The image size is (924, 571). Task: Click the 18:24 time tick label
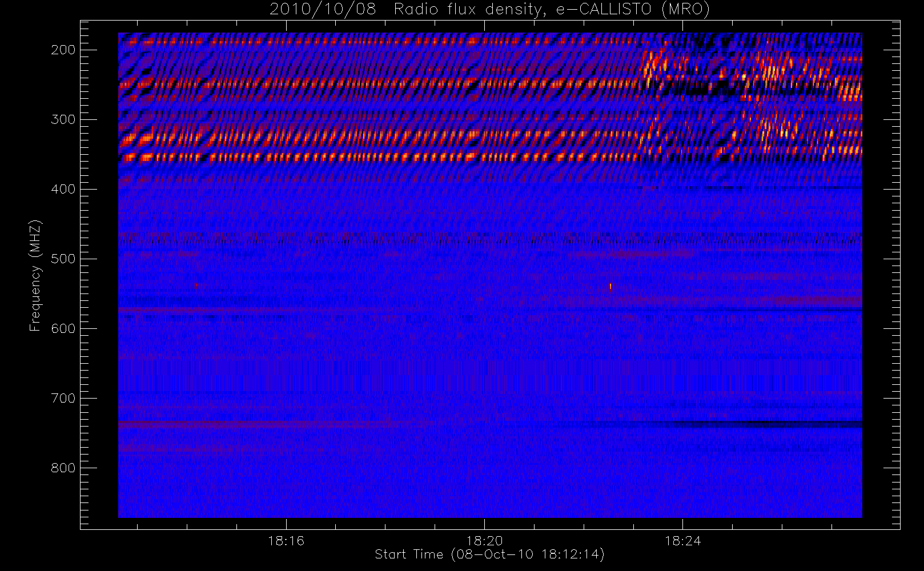click(682, 541)
